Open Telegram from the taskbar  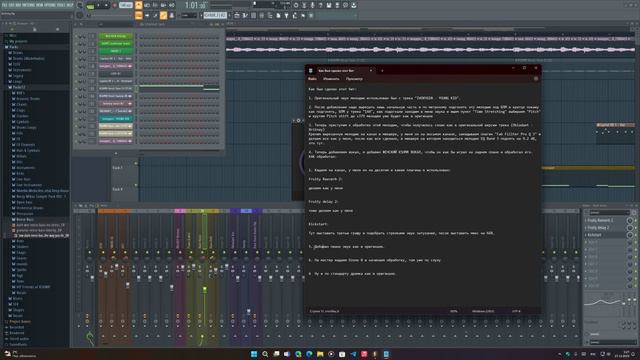[353, 354]
